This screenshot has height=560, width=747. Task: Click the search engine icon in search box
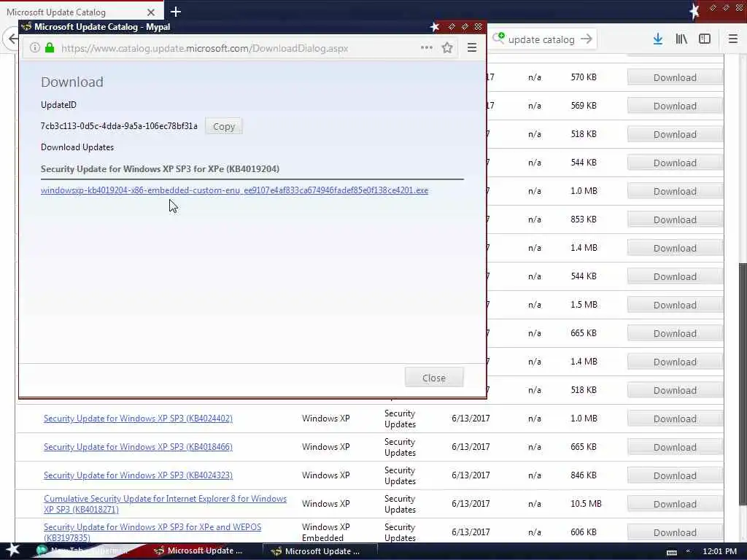(498, 38)
